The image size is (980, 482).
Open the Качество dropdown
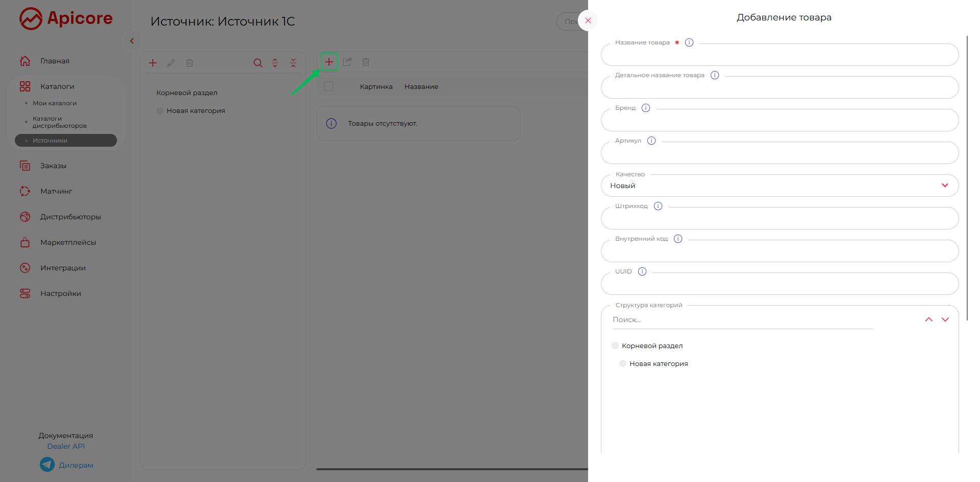[779, 186]
